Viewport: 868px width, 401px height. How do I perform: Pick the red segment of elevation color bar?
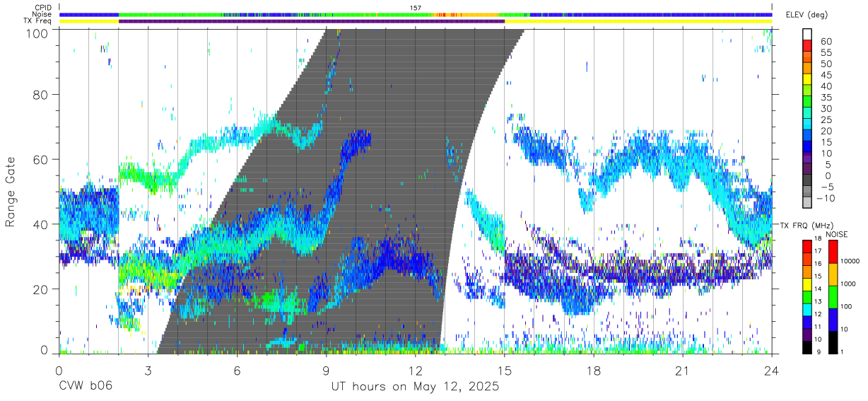807,45
